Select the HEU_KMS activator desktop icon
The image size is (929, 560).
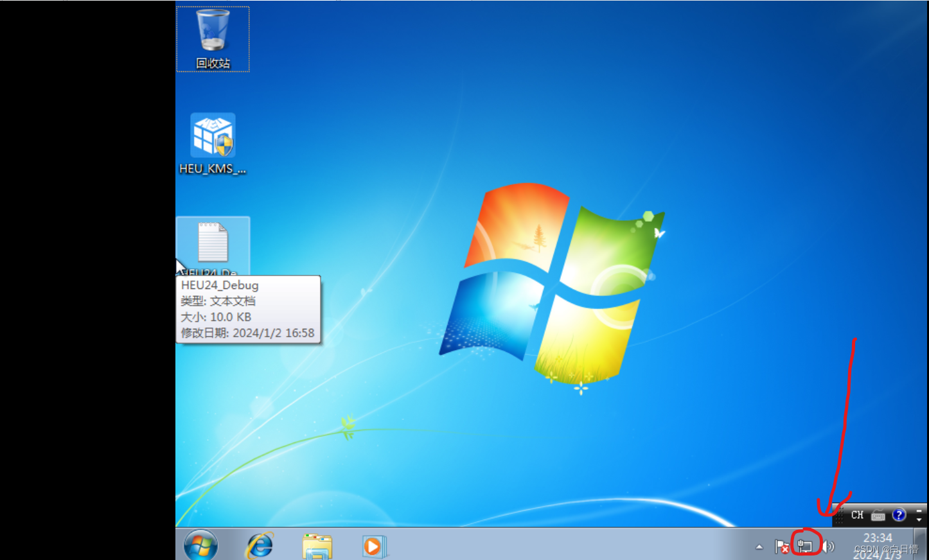click(213, 144)
